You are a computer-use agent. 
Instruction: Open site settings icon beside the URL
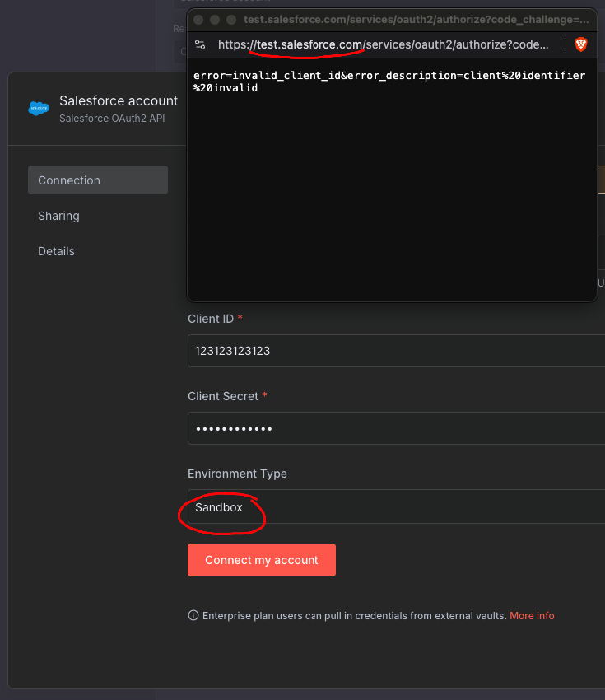pyautogui.click(x=200, y=44)
